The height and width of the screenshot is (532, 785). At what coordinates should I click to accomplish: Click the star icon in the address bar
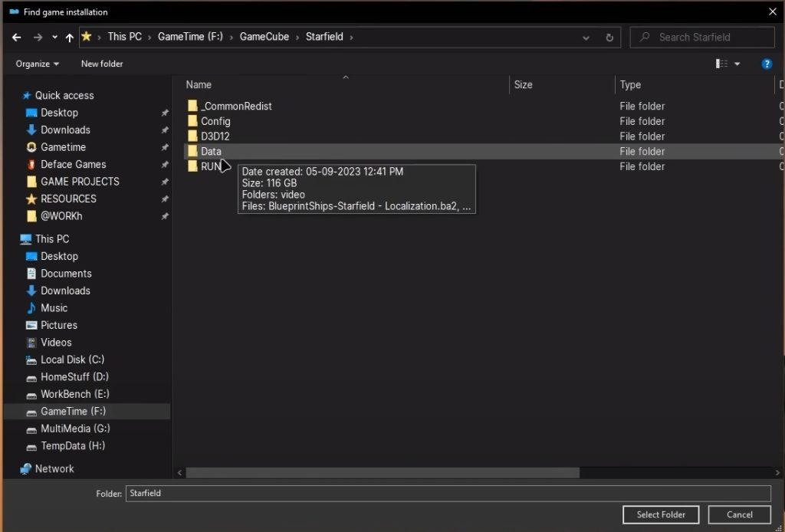[x=87, y=36]
